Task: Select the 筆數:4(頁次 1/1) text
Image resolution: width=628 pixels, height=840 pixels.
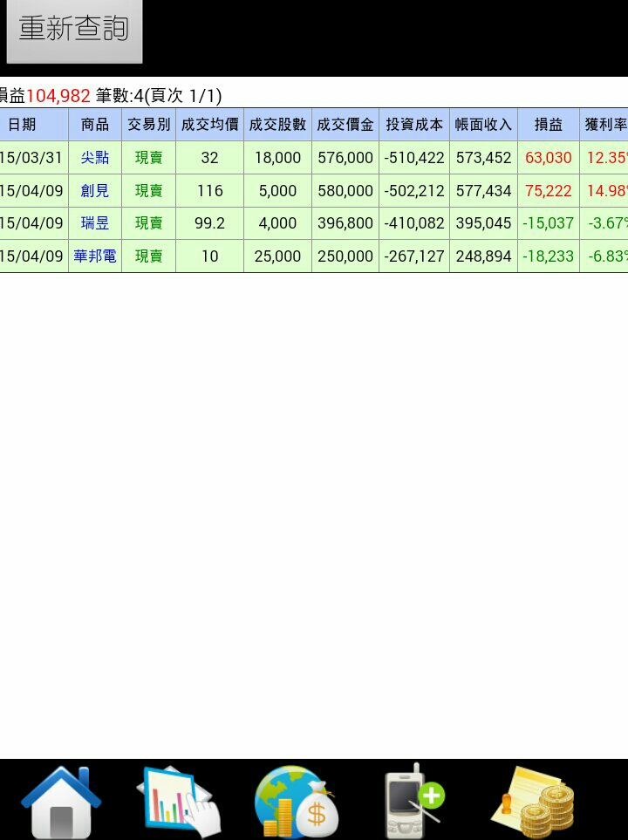Action: [x=159, y=96]
